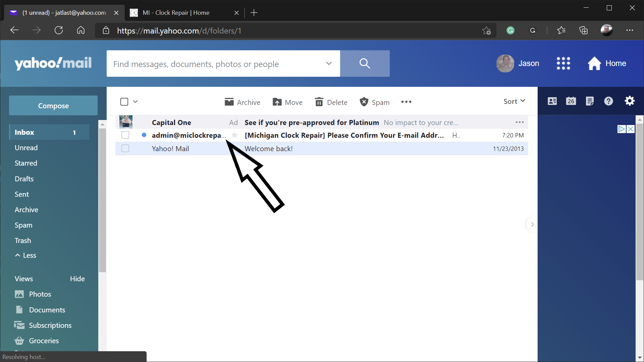Screen dimensions: 644x362
Task: Click the browser Refresh button
Action: point(59,31)
